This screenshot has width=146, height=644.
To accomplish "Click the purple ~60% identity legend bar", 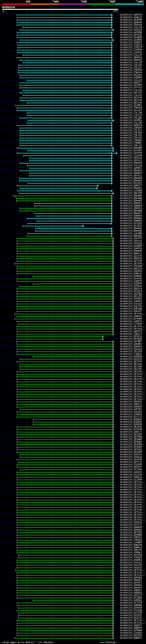I will pyautogui.click(x=73, y=4).
